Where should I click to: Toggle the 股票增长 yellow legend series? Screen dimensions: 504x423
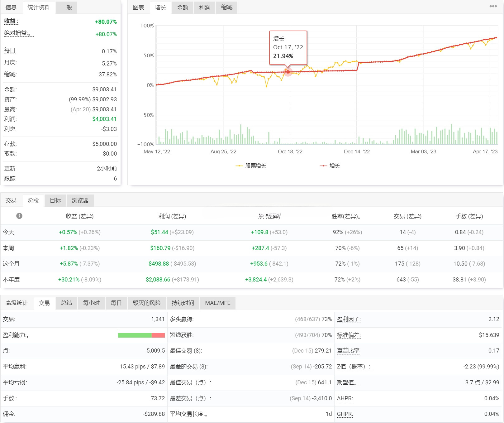pos(251,166)
